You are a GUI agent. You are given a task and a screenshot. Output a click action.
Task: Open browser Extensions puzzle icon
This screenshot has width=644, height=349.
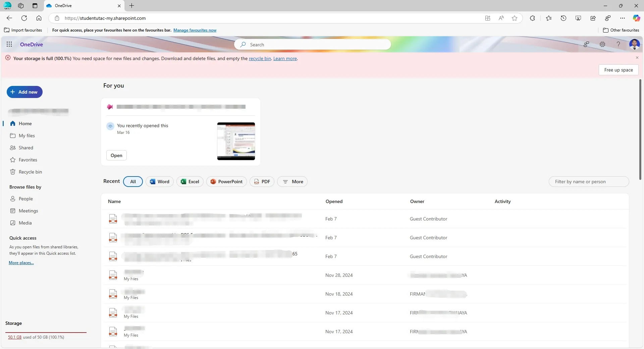click(x=532, y=18)
